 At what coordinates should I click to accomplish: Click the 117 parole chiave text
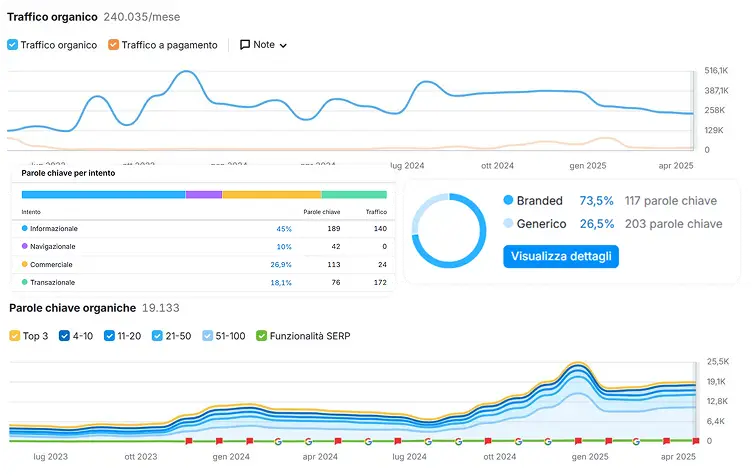coord(671,201)
